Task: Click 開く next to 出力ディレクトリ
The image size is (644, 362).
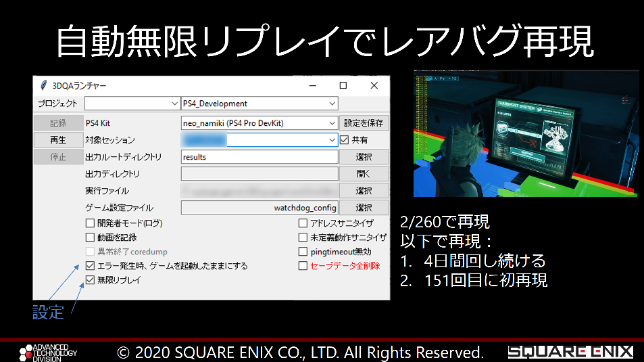Action: pos(364,174)
